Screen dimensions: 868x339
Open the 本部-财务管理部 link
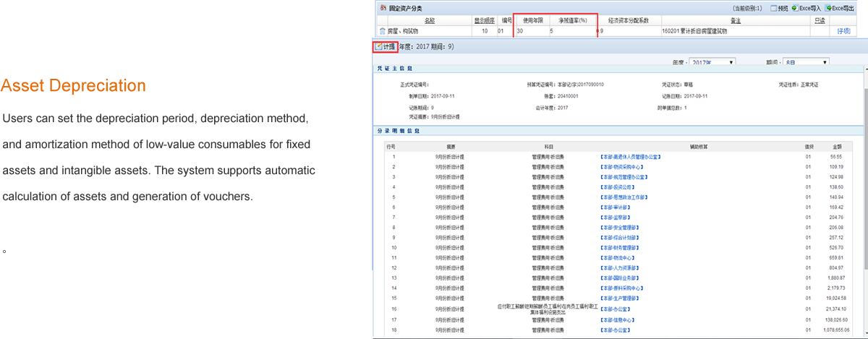coord(619,247)
